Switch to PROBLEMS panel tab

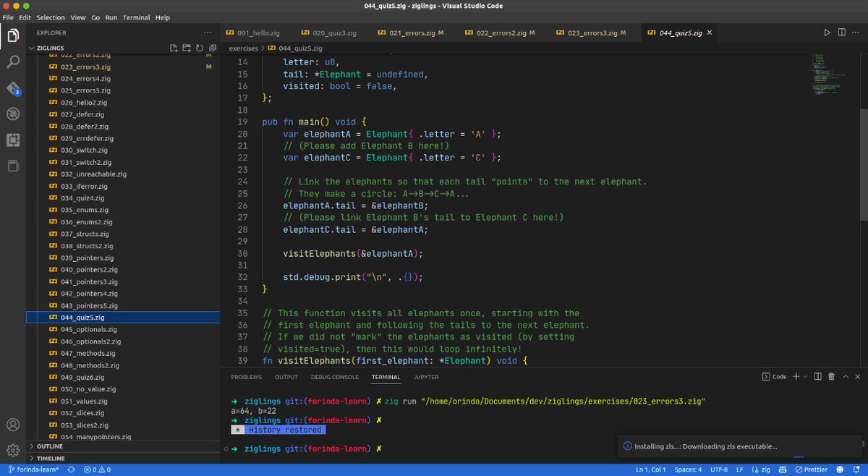coord(246,377)
